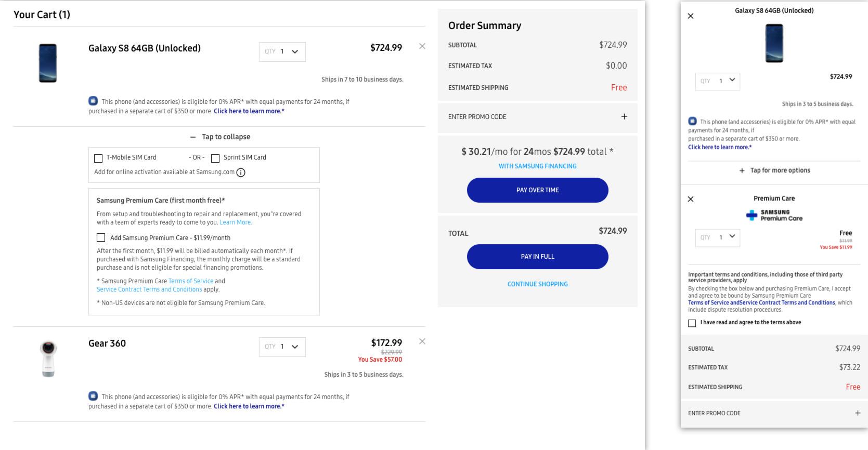Click plus icon beside mobile Enter Promo Code
Viewport: 868px width, 450px height.
857,413
